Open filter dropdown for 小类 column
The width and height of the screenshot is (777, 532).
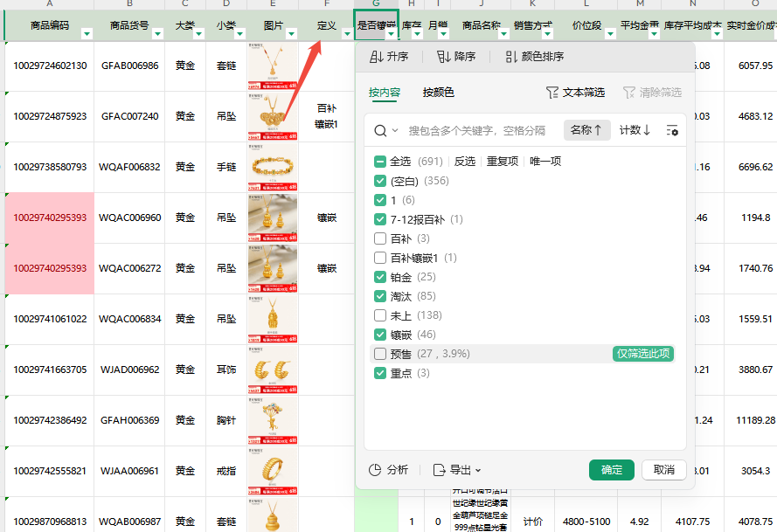click(x=239, y=34)
